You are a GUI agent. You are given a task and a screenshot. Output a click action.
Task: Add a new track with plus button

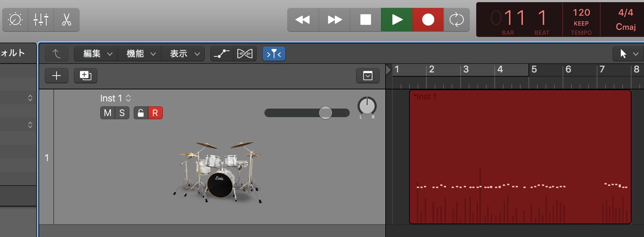56,76
